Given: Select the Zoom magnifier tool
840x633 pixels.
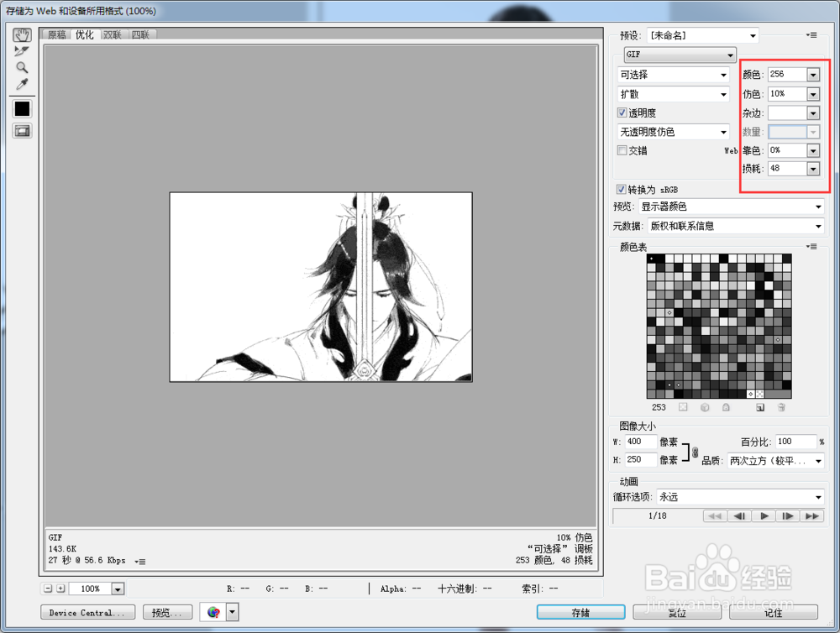Looking at the screenshot, I should click(22, 67).
